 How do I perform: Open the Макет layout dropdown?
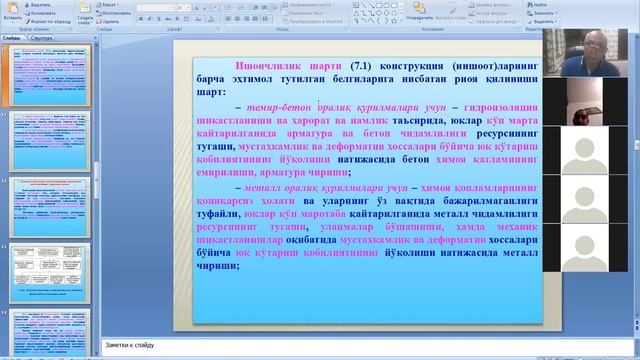coord(108,5)
